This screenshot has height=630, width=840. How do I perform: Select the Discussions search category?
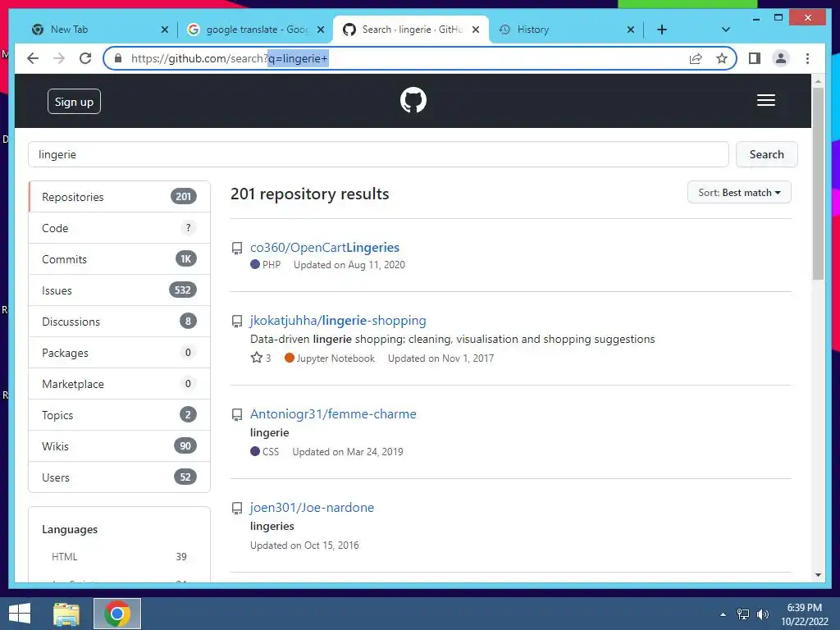(120, 322)
